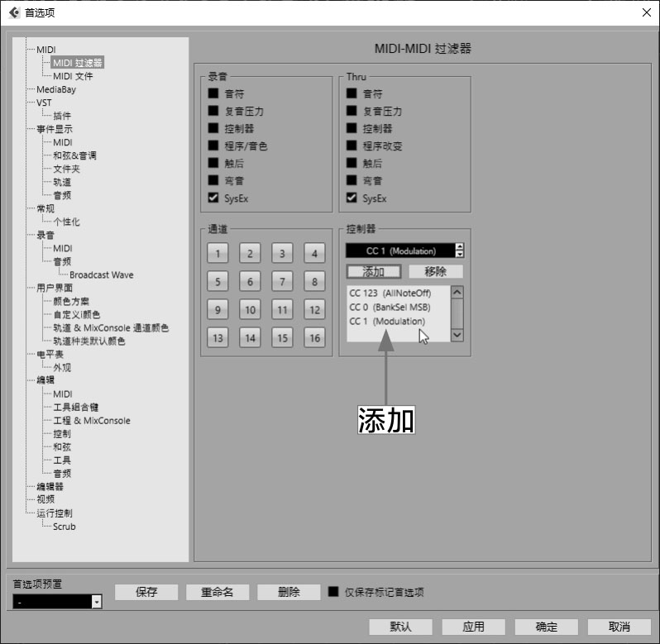Screen dimensions: 660x644
Task: Toggle 弯音 checkbox in 录音 group
Action: (x=213, y=180)
